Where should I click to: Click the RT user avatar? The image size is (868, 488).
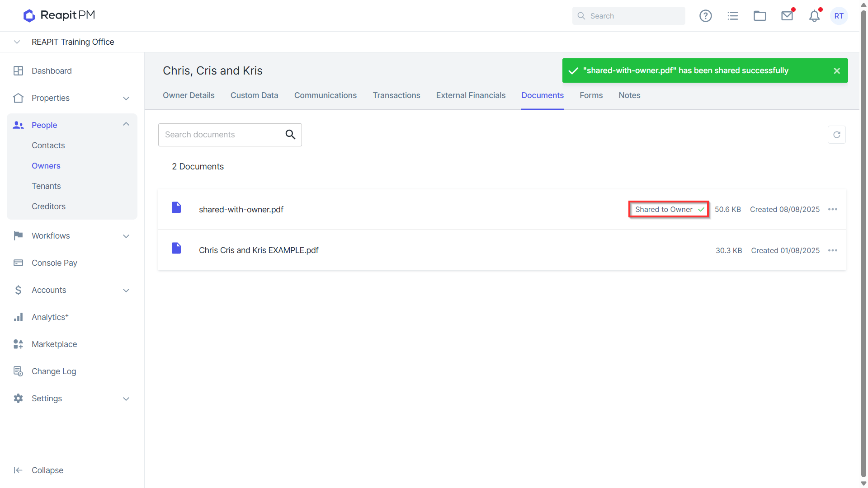[839, 16]
